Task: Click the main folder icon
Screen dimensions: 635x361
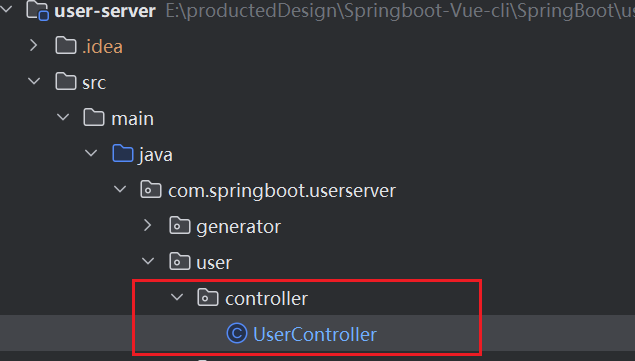Action: 94,117
